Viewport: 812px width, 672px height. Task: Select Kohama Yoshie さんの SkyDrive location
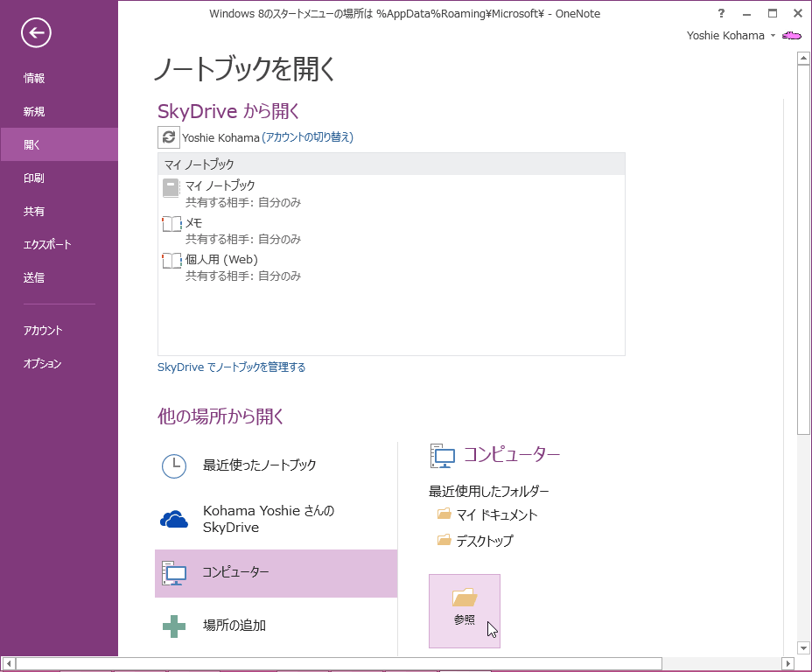click(276, 519)
